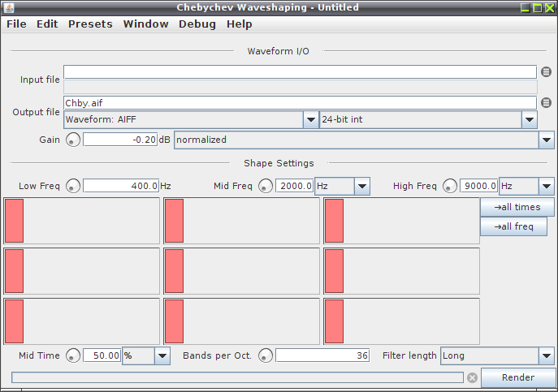
Task: Expand the Mid Freq Hz unit dropdown
Action: [362, 187]
